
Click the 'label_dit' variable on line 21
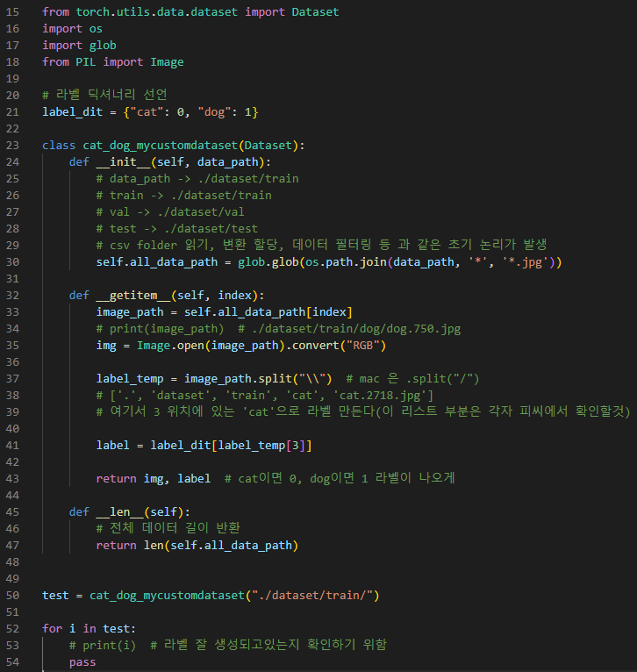(72, 112)
